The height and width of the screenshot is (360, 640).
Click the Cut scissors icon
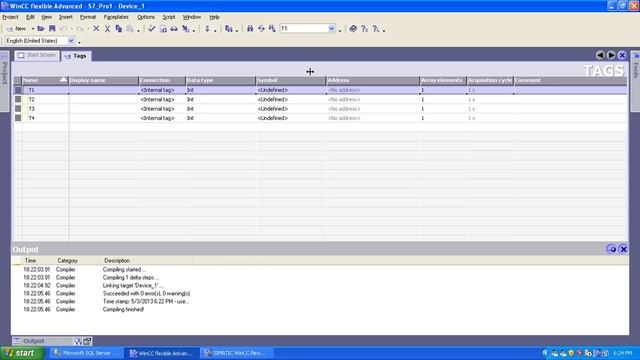[x=107, y=29]
